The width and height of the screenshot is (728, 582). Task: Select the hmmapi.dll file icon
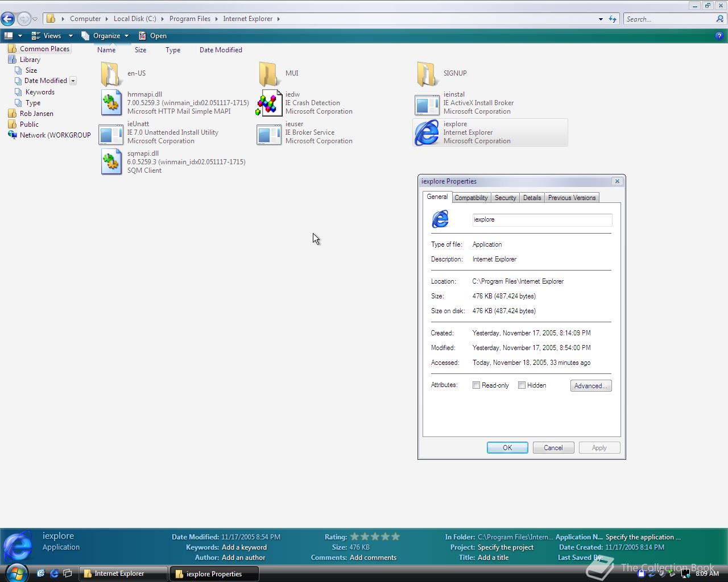pyautogui.click(x=111, y=103)
